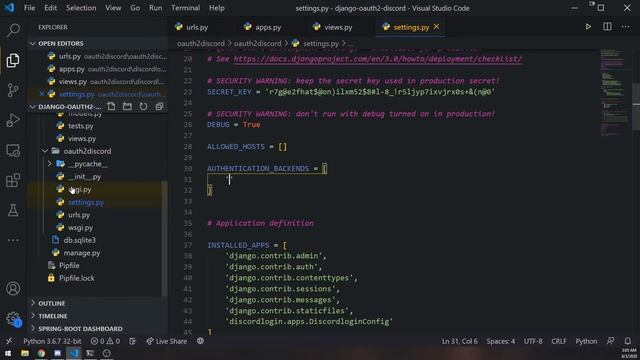Open the File menu

click(x=29, y=8)
